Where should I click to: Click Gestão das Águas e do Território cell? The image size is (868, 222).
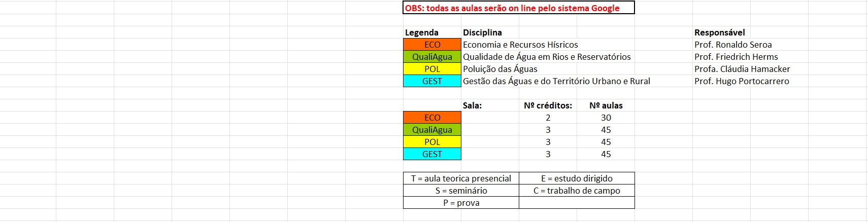point(556,81)
